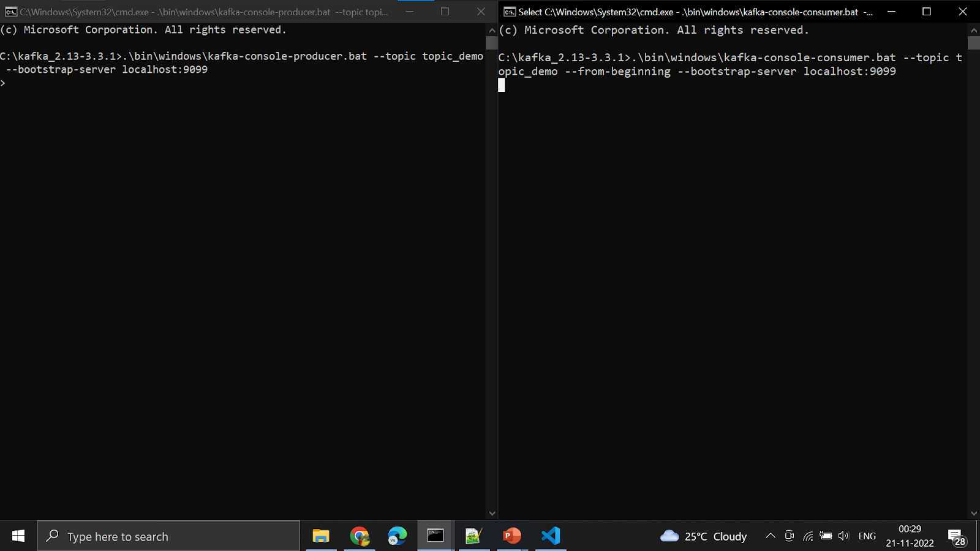Click the battery status tray icon
Image resolution: width=980 pixels, height=551 pixels.
(x=826, y=536)
